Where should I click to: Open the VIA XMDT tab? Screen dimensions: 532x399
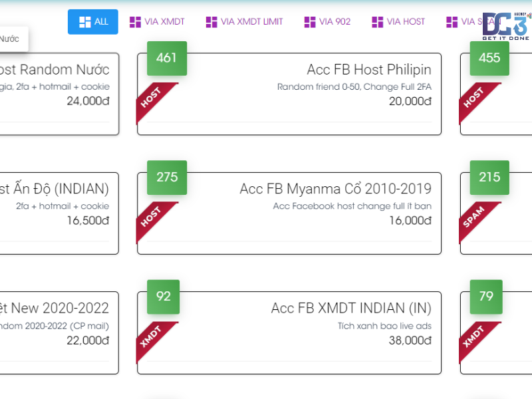pos(157,22)
